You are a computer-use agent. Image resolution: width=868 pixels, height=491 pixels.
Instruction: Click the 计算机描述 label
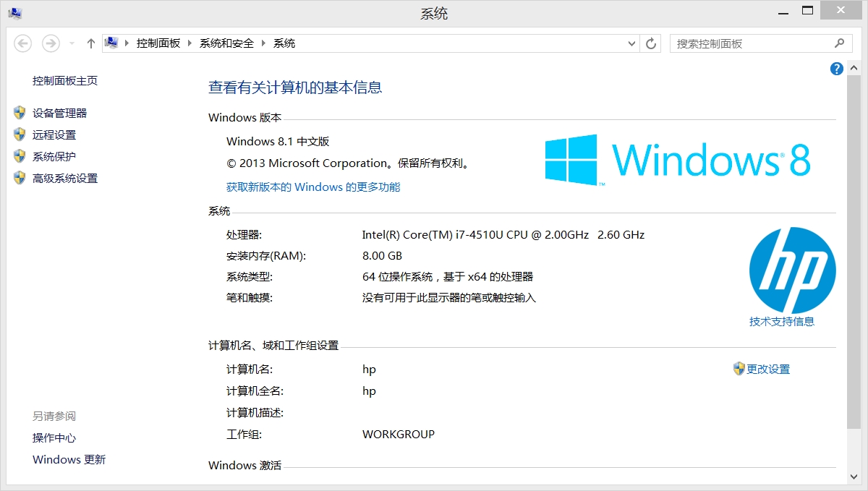pyautogui.click(x=255, y=413)
